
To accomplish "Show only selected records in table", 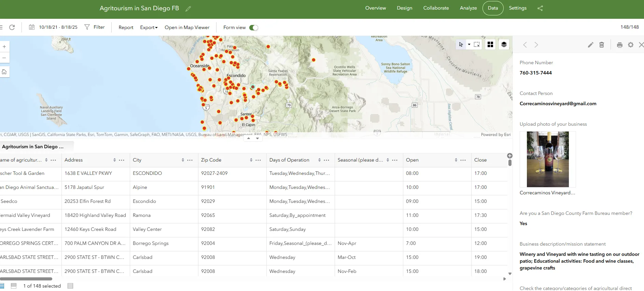I will click(14, 286).
